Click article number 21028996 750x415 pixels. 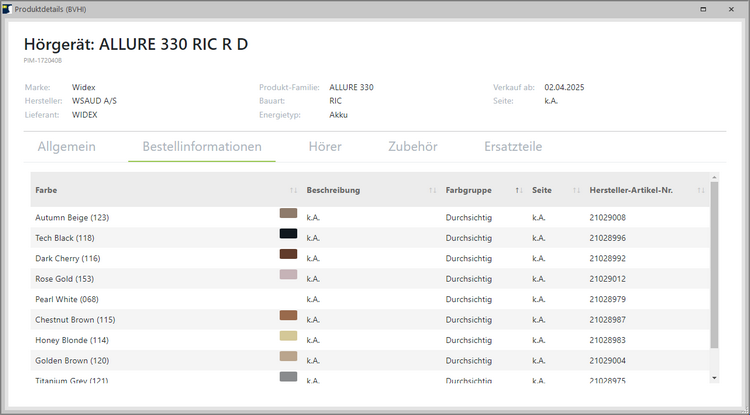(x=607, y=238)
